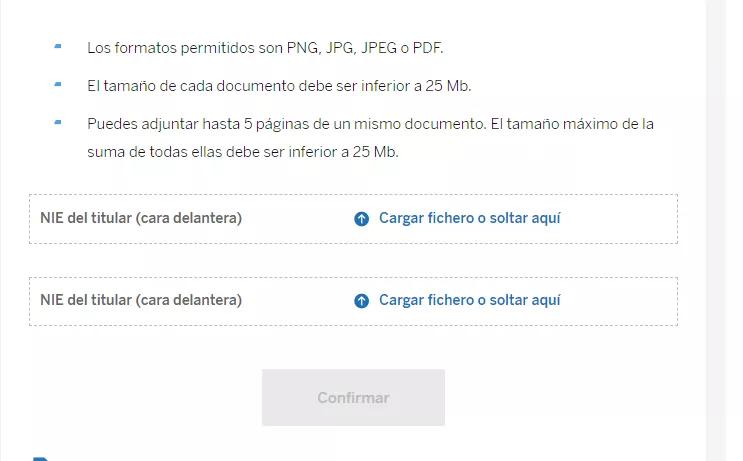
Task: Click the upload arrow icon in the first NIE box
Action: [x=362, y=219]
